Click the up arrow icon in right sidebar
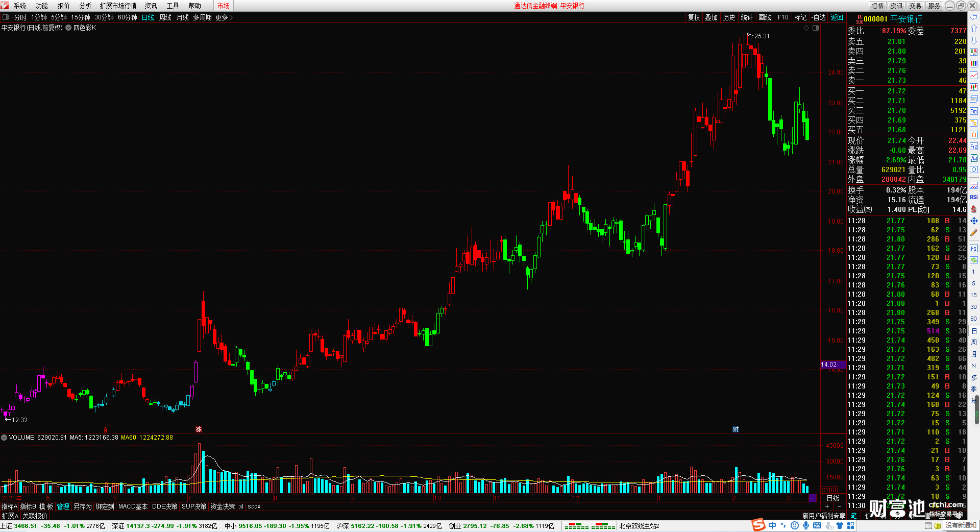This screenshot has height=532, width=980. tap(974, 29)
